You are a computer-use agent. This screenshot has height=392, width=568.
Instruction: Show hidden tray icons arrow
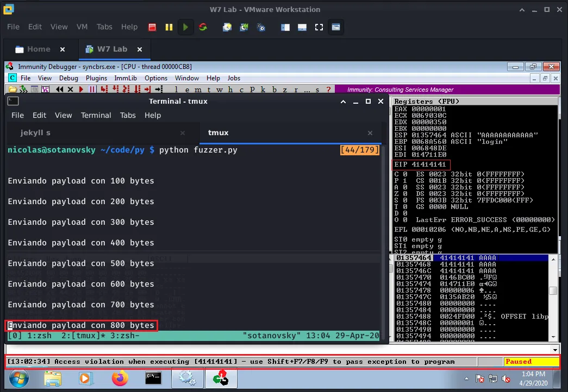pyautogui.click(x=466, y=378)
